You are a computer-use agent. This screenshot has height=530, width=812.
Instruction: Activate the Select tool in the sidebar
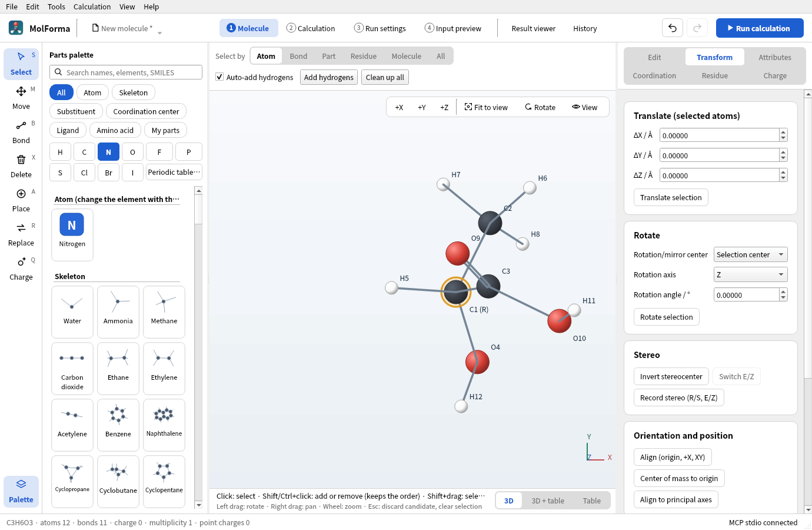click(x=21, y=64)
